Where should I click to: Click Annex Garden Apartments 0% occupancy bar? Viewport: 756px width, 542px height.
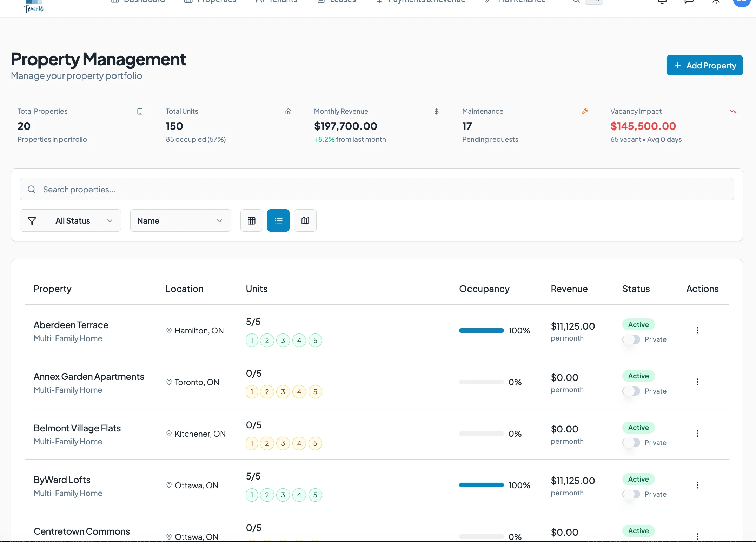tap(482, 382)
